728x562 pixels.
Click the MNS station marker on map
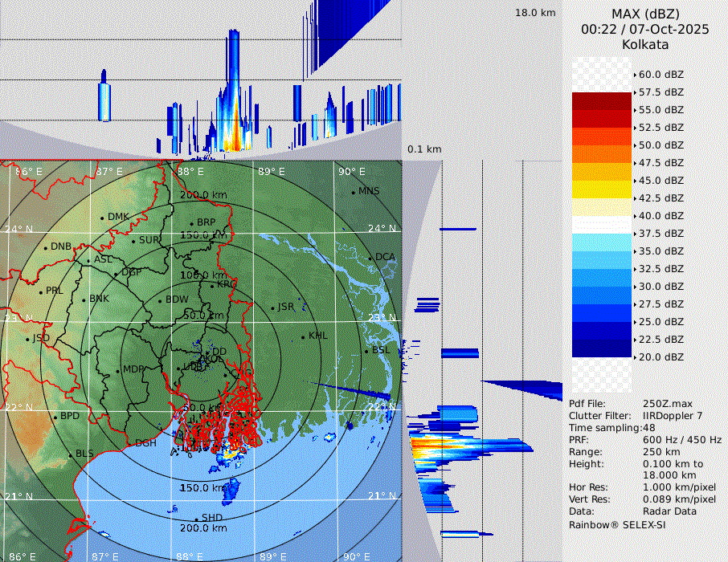pyautogui.click(x=353, y=192)
